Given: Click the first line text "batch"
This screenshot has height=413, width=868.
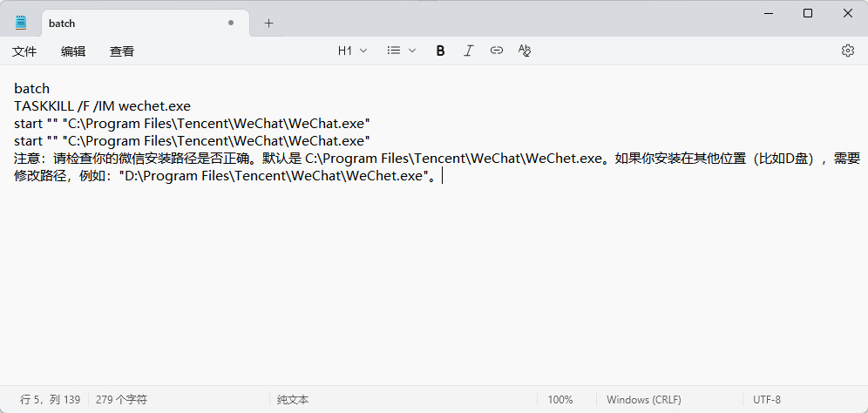Looking at the screenshot, I should [x=31, y=89].
